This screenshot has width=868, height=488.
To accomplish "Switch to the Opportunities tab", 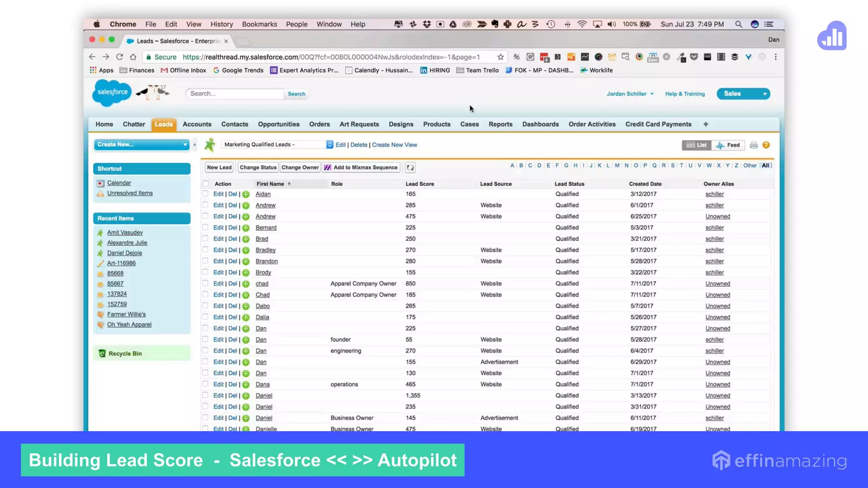I will coord(278,124).
